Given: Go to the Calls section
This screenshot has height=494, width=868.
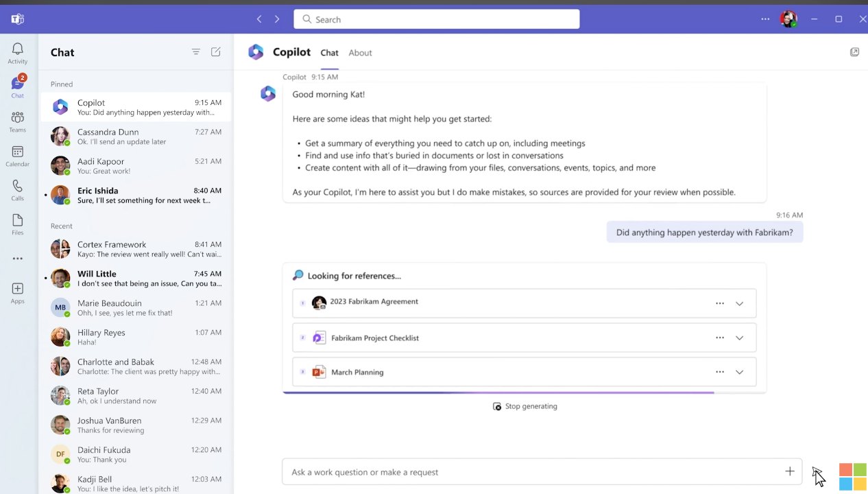Looking at the screenshot, I should pyautogui.click(x=17, y=187).
